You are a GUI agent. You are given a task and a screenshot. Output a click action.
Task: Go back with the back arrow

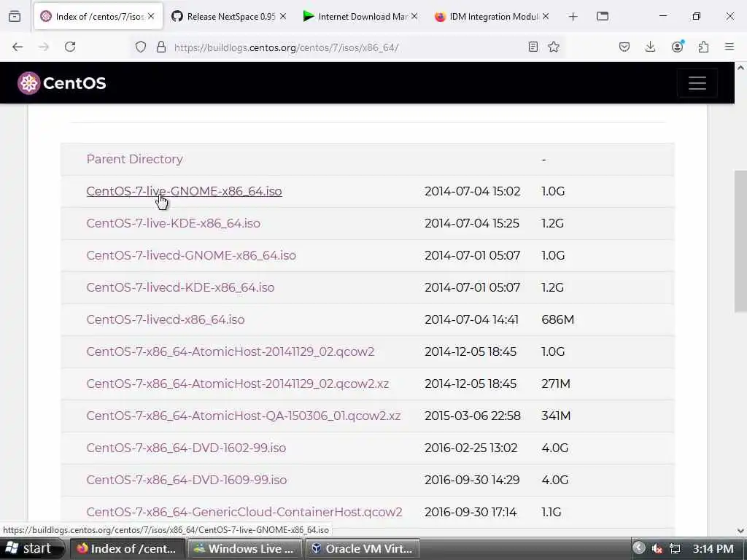pyautogui.click(x=18, y=47)
